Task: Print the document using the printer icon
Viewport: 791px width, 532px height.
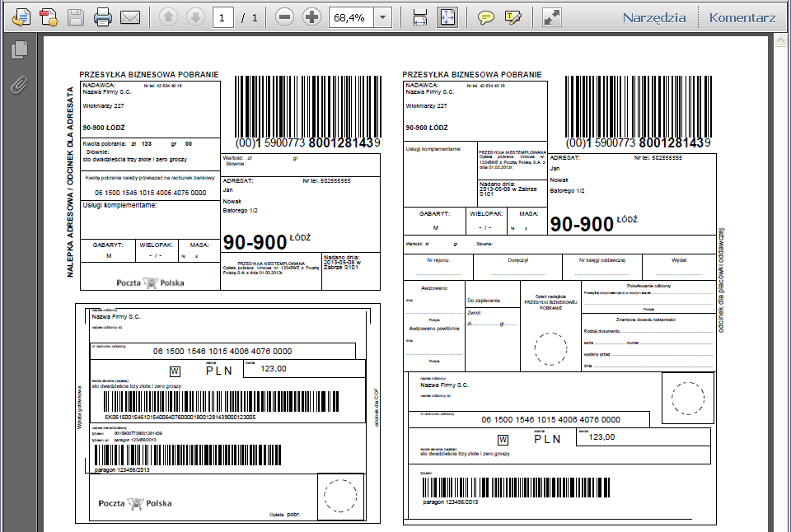Action: (x=103, y=17)
